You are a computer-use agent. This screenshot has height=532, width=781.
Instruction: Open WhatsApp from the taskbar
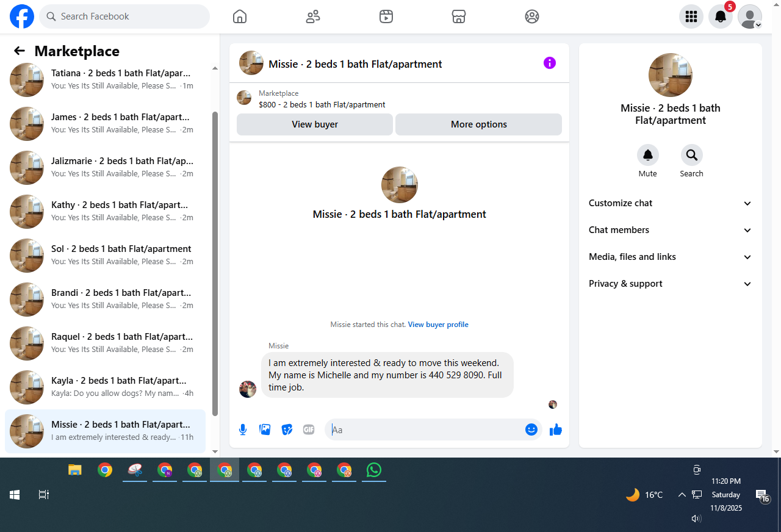pos(374,470)
